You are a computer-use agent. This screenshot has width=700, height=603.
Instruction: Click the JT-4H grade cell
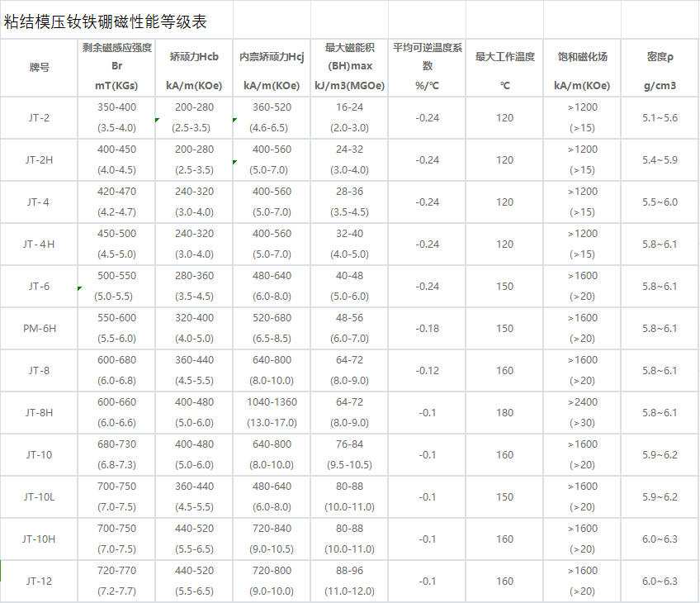tap(40, 245)
